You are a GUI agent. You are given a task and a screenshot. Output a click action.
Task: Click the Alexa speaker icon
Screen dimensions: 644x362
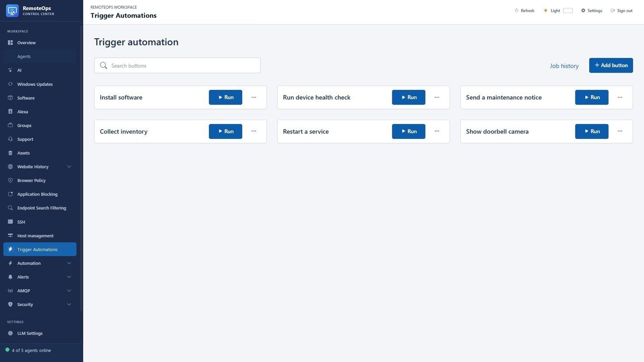(10, 112)
